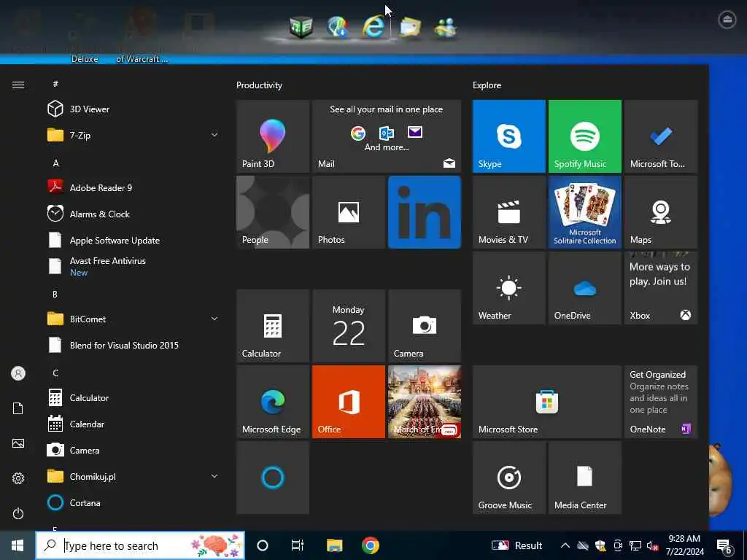747x560 pixels.
Task: Open the Camera tile
Action: [x=425, y=326]
